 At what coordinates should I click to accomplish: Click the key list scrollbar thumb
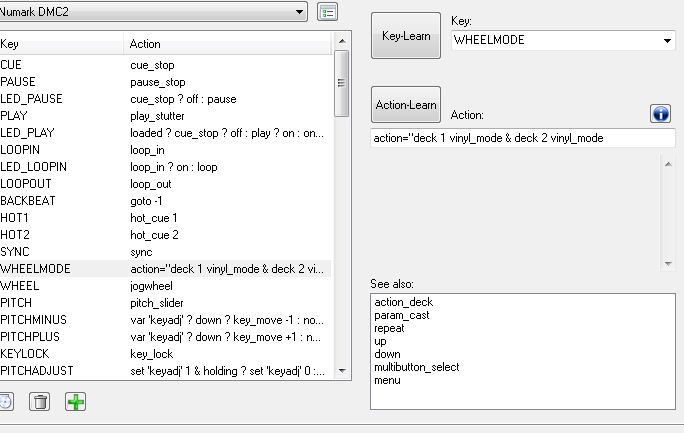(342, 83)
